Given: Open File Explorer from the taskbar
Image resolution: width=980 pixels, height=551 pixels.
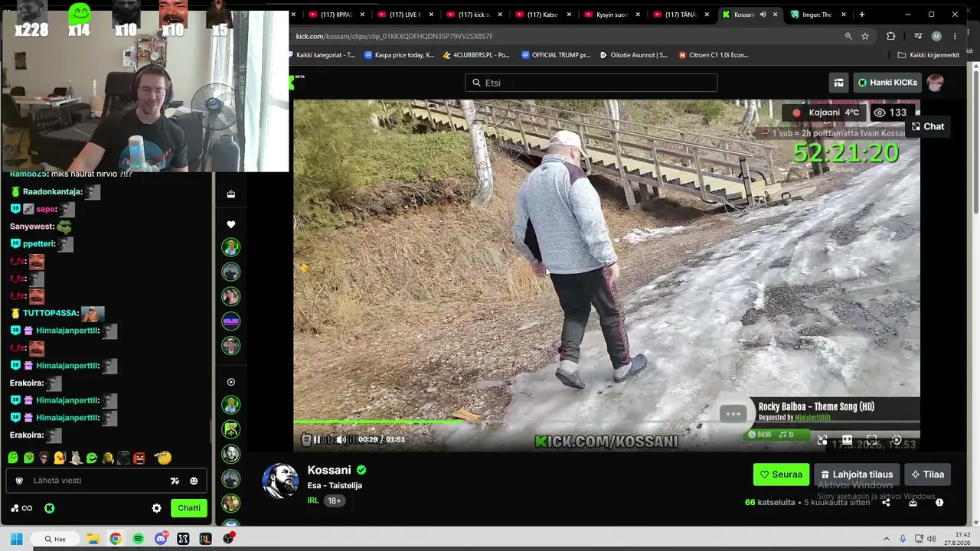Looking at the screenshot, I should tap(93, 539).
